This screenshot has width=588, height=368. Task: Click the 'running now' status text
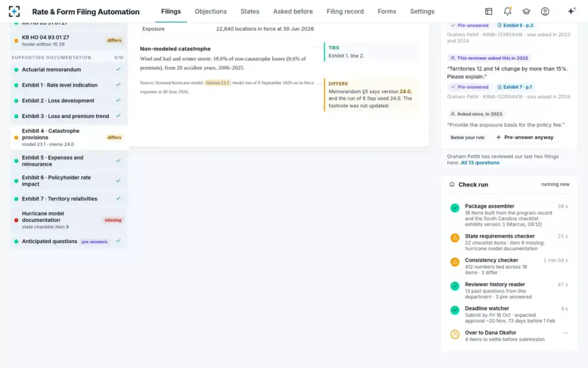(555, 184)
